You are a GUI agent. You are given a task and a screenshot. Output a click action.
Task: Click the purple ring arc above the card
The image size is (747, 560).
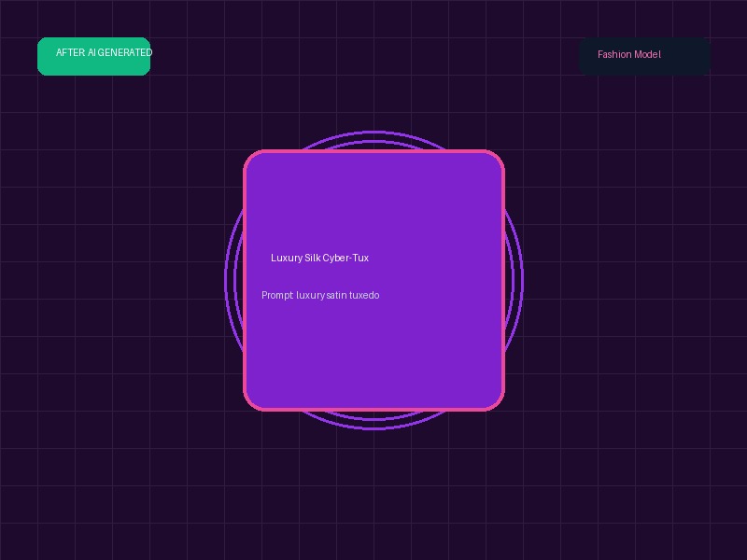(x=374, y=136)
